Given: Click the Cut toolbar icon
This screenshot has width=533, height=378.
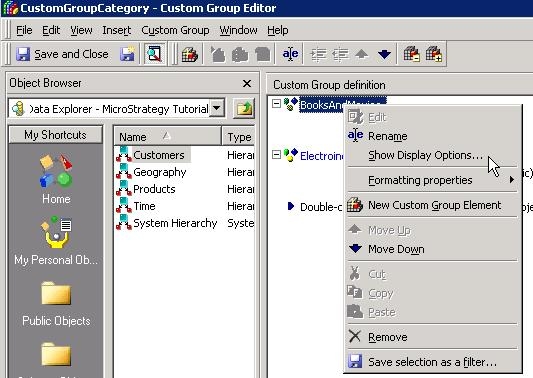Looking at the screenshot, I should 218,54.
